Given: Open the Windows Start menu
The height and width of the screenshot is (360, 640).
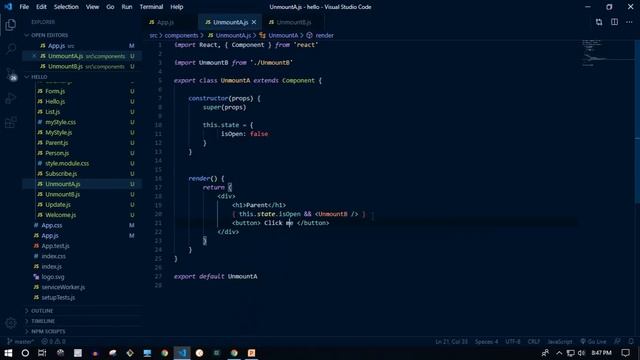Looking at the screenshot, I should pos(8,353).
